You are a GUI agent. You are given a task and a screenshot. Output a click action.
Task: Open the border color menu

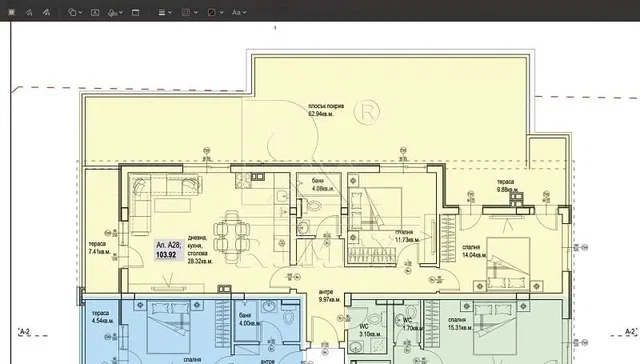[189, 12]
